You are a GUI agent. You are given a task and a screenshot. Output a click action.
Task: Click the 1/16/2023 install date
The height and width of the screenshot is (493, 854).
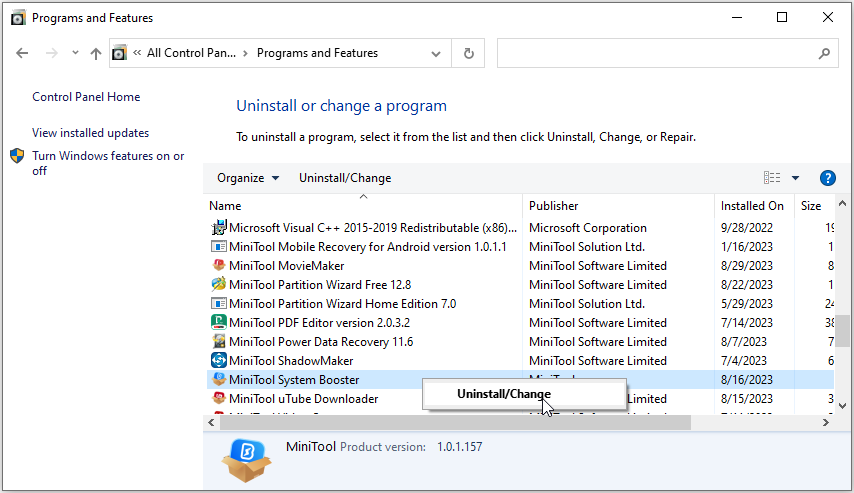click(747, 247)
